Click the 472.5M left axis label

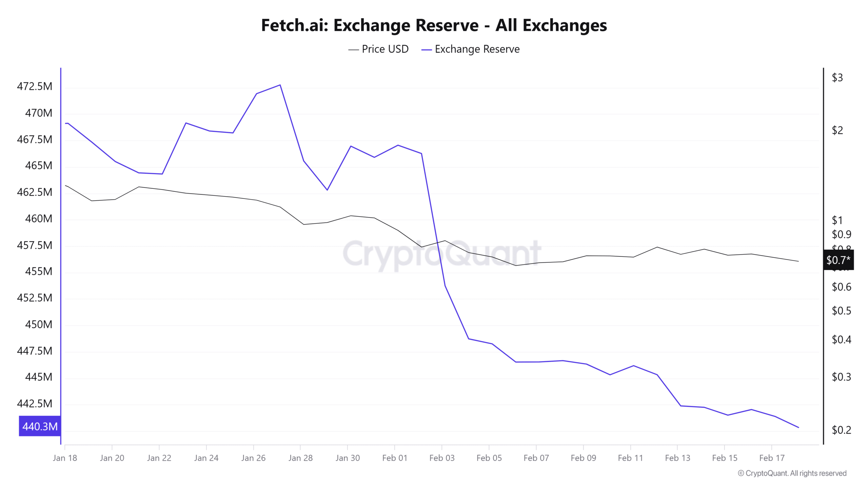coord(35,86)
